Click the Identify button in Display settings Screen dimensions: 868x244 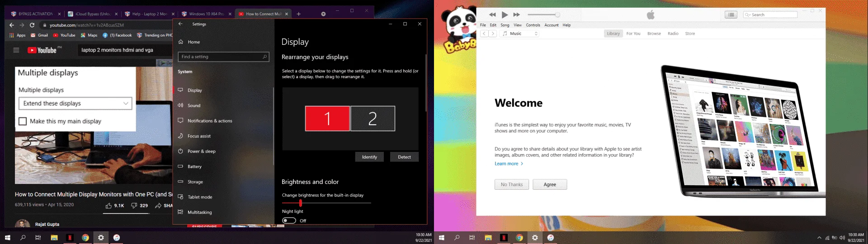coord(369,157)
